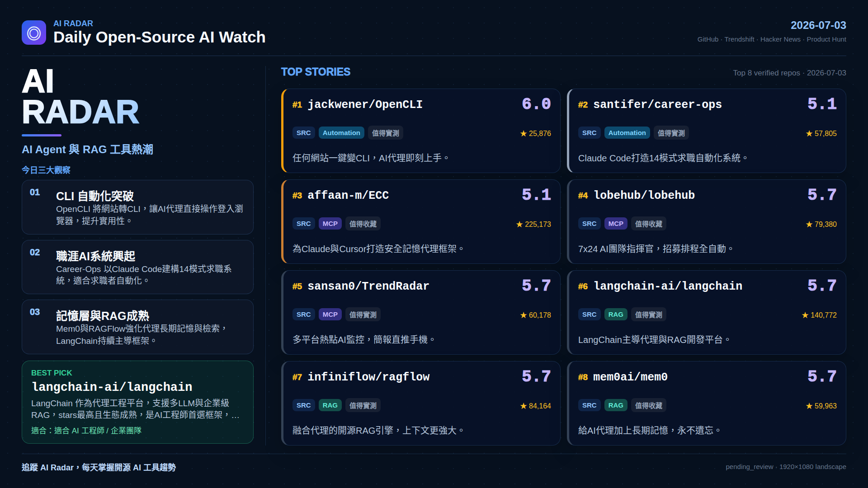Click the 值得實測 tag on jackwener/OpenCLI card
The height and width of the screenshot is (488, 868).
(x=386, y=133)
